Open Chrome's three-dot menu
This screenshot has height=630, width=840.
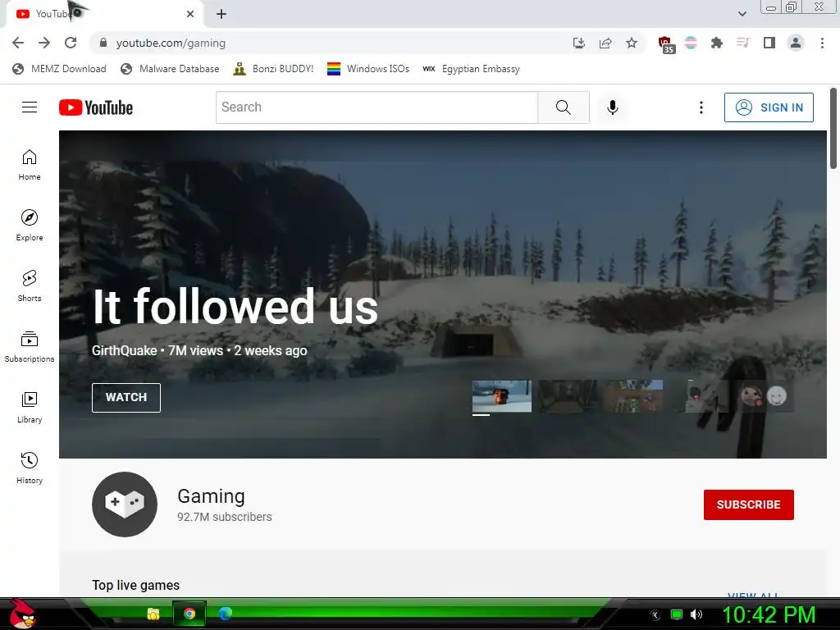(822, 43)
